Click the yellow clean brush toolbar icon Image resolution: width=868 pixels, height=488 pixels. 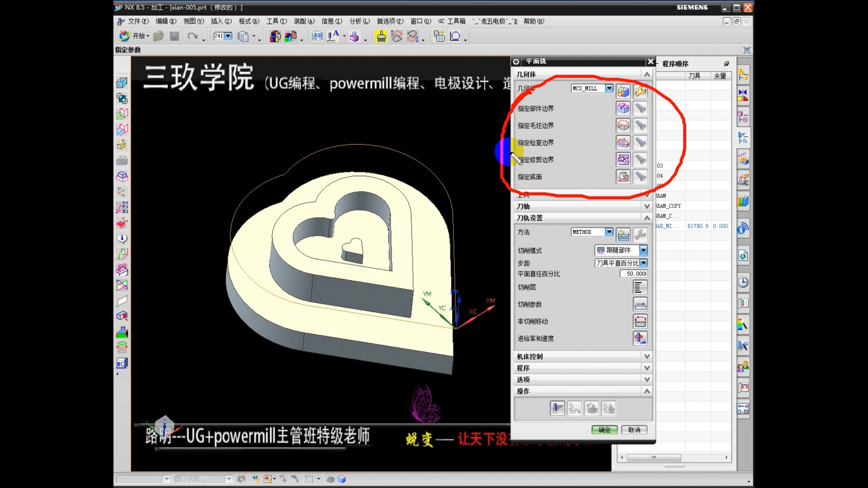coord(381,36)
